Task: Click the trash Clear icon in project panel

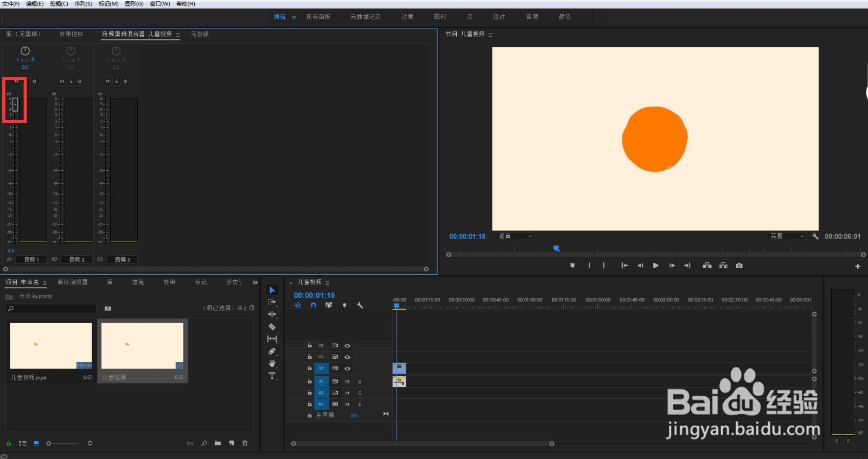Action: pyautogui.click(x=245, y=443)
